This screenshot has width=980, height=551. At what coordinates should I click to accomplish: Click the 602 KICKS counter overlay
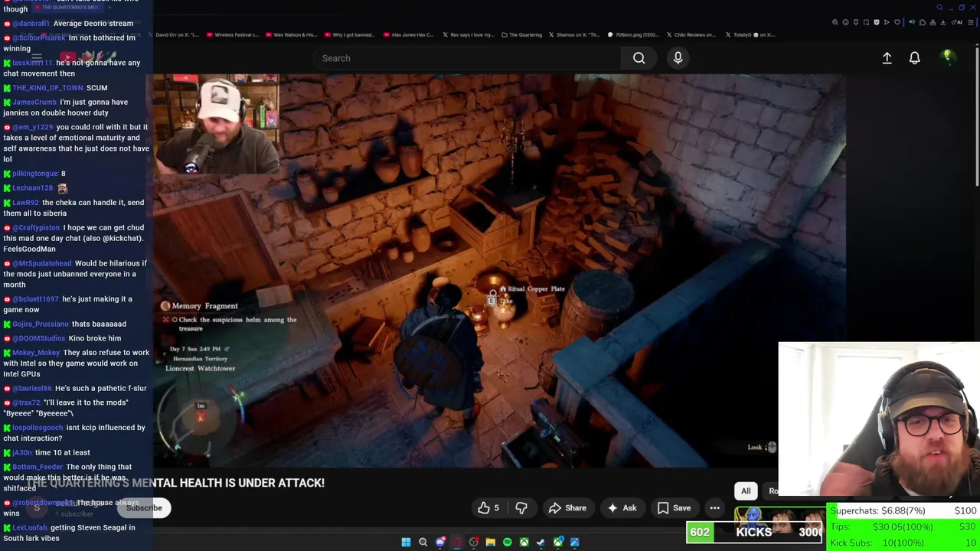tap(754, 532)
